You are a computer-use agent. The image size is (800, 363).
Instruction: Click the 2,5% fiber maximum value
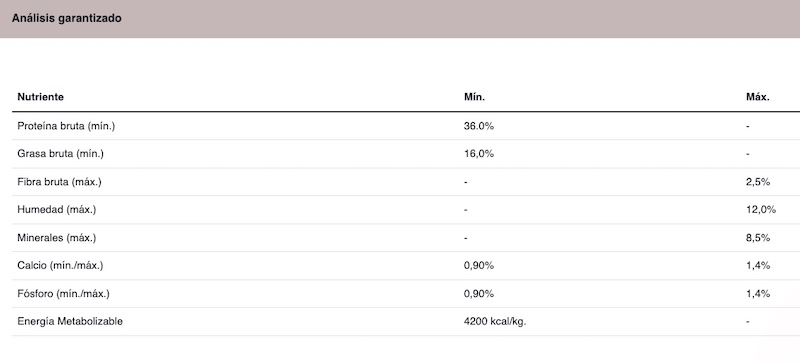pyautogui.click(x=758, y=182)
